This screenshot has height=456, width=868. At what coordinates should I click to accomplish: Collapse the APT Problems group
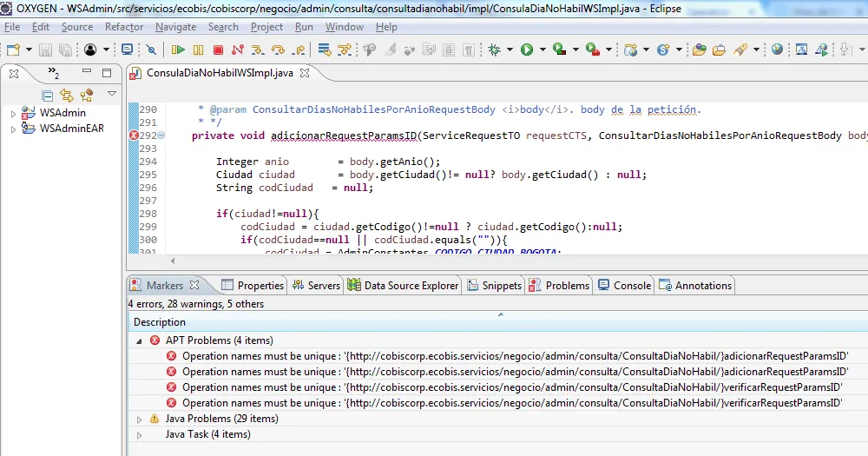(x=139, y=341)
